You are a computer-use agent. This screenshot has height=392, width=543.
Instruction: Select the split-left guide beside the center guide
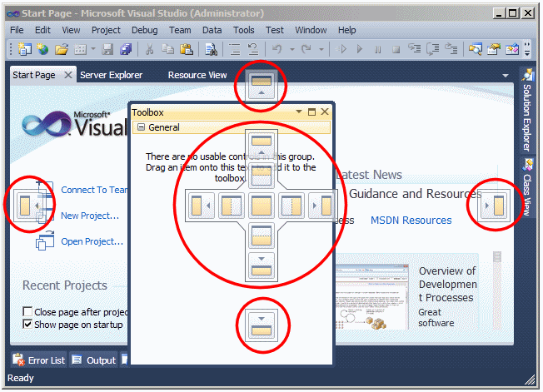point(231,206)
